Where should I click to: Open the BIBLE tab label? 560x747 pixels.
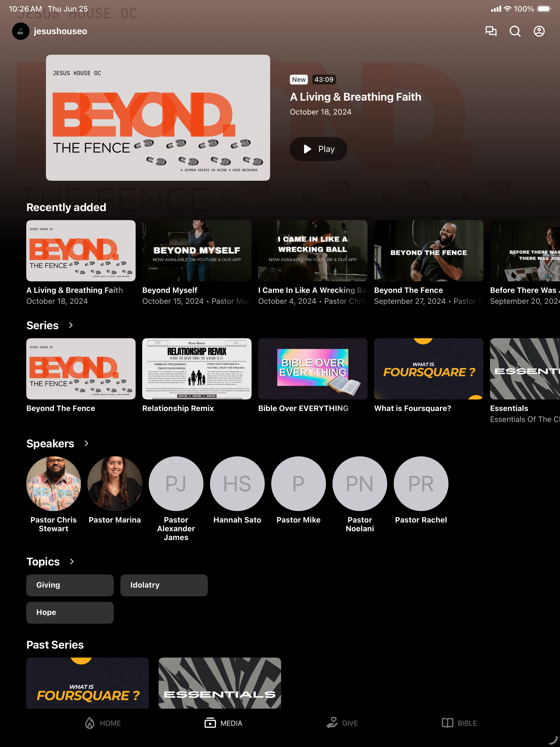(x=467, y=723)
